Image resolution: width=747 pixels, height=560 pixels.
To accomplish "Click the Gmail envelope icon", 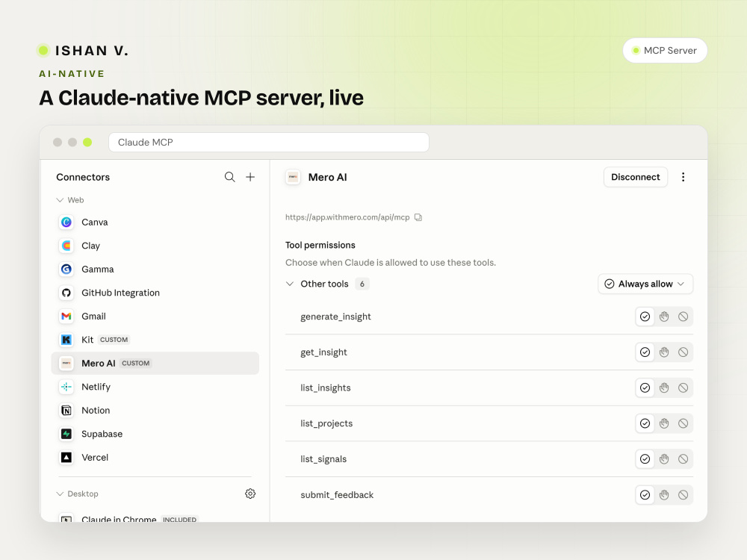I will coord(66,316).
